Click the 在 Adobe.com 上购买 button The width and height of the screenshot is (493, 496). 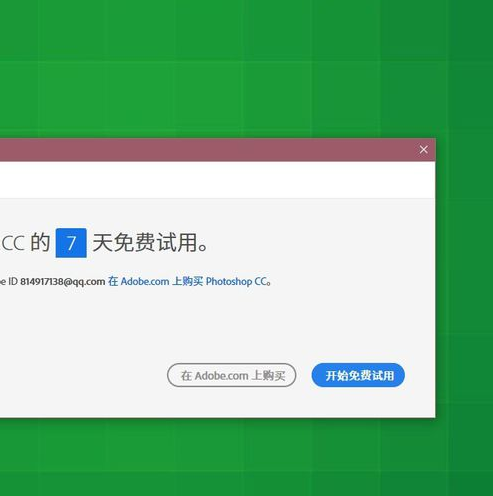(x=232, y=375)
